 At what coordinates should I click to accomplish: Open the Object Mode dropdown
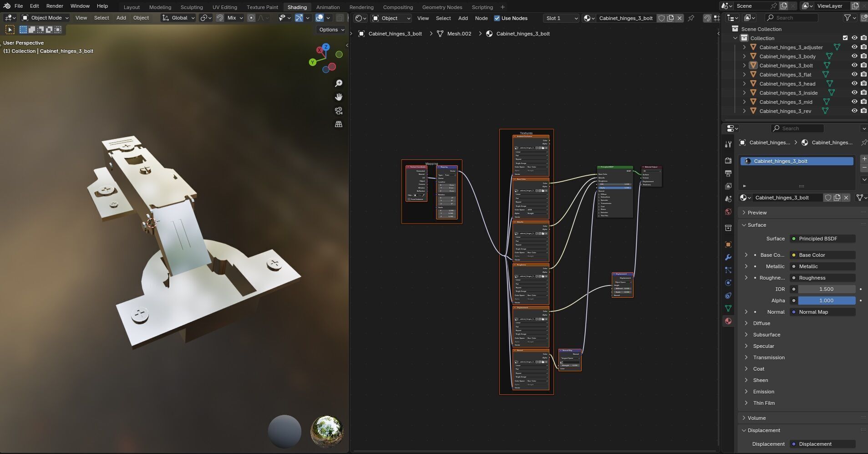pyautogui.click(x=45, y=18)
